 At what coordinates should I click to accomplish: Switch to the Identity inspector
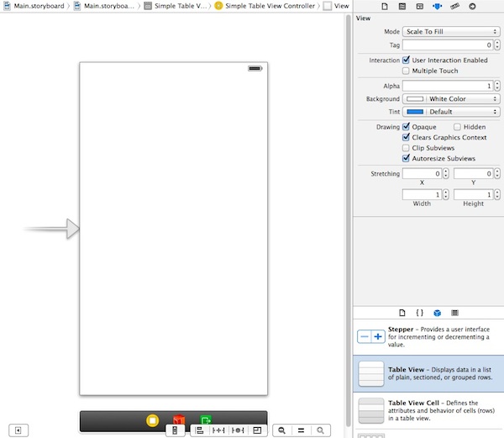click(419, 6)
